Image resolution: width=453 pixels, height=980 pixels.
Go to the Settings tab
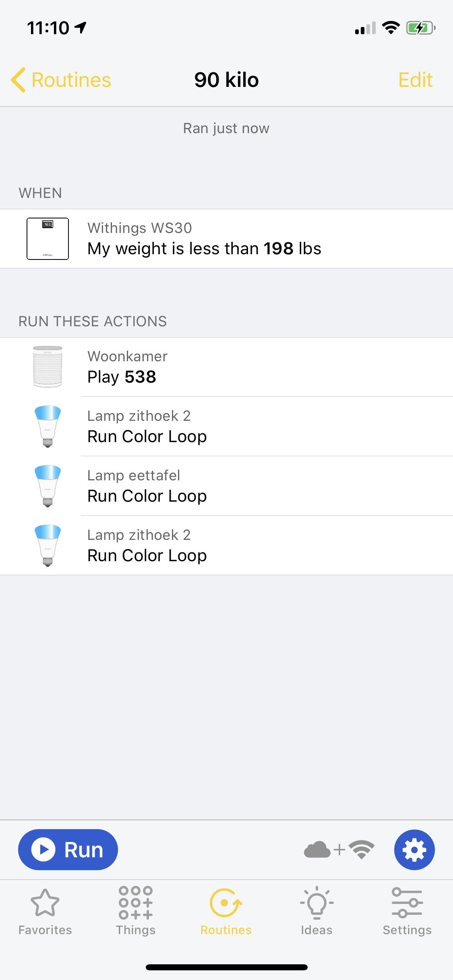click(407, 912)
